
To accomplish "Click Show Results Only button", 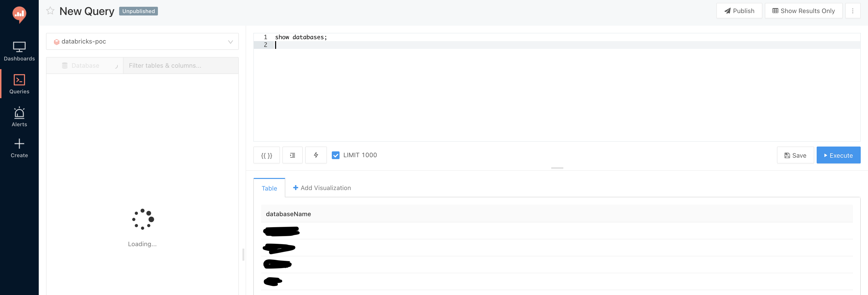I will (x=804, y=11).
